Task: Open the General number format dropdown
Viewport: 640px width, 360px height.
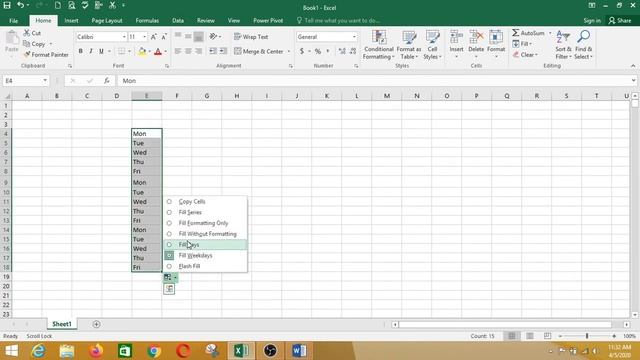Action: (x=354, y=37)
